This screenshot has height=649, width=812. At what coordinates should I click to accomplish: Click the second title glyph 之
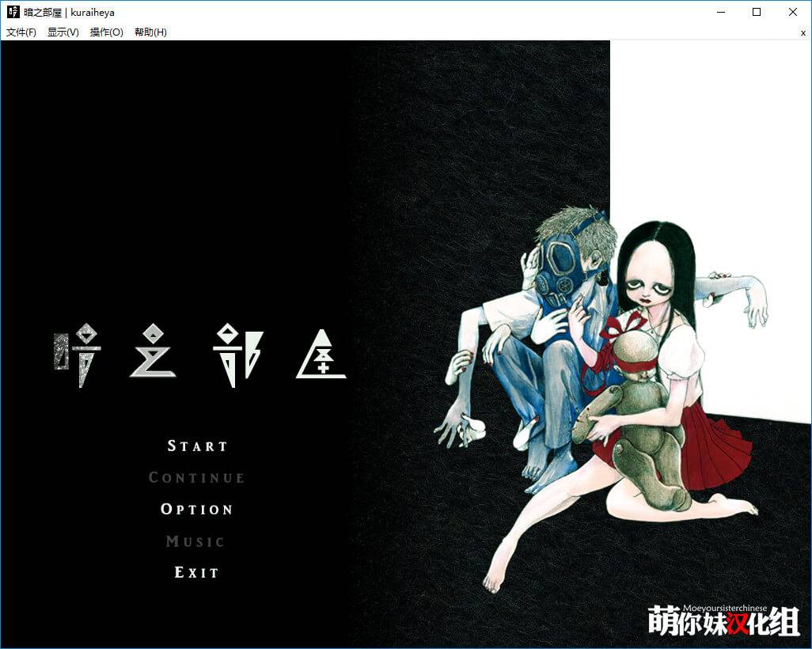tap(153, 352)
